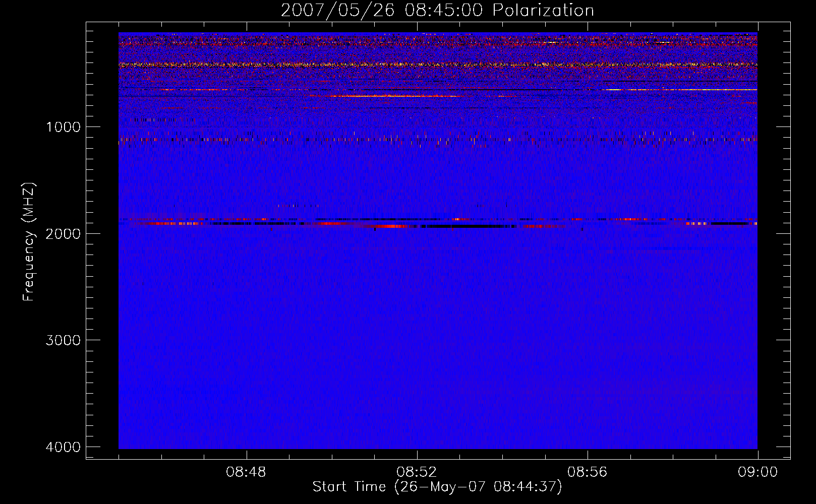
Task: Click the 'Start Time (26-May-07 08:44:37)' label
Action: click(x=437, y=487)
